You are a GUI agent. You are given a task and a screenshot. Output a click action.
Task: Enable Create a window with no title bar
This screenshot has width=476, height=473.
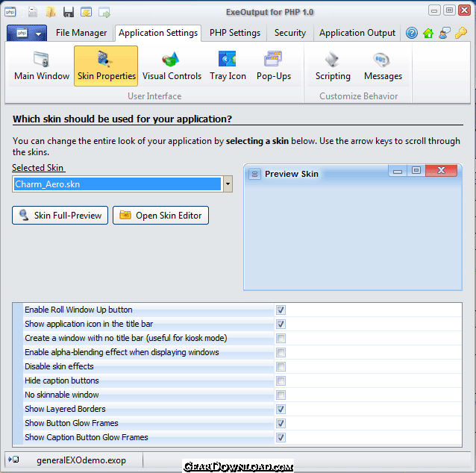[281, 338]
